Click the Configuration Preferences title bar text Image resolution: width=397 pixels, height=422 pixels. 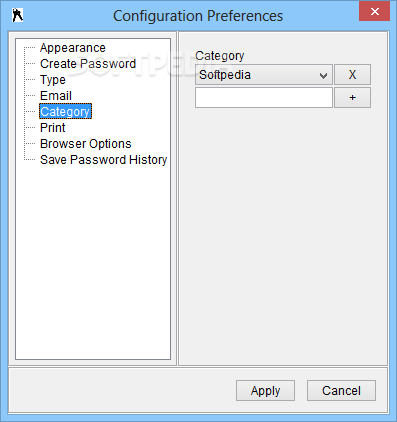pos(198,16)
